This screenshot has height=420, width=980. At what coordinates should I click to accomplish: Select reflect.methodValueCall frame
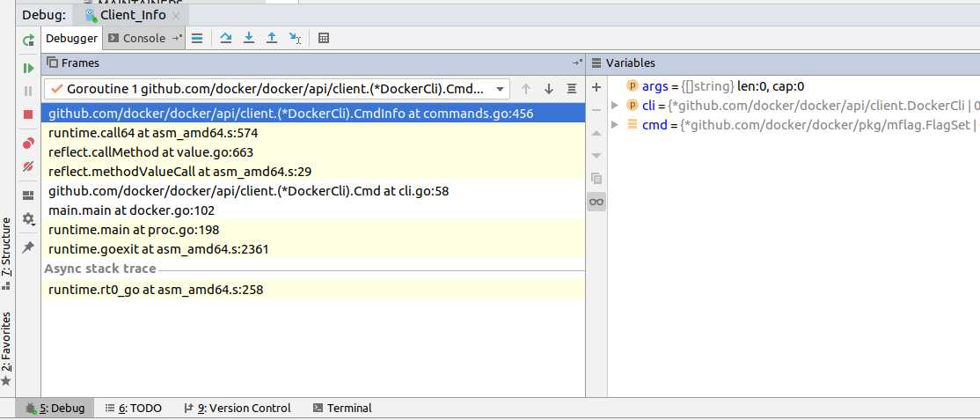coord(313,172)
